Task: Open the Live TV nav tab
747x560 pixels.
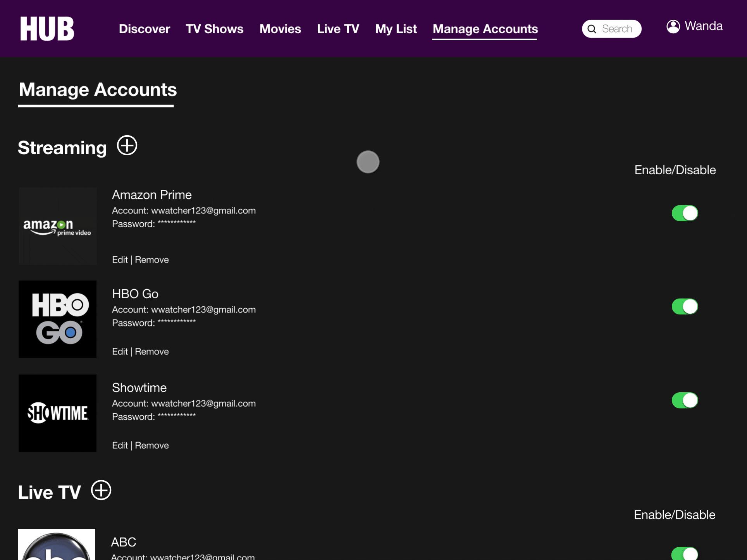Action: [338, 29]
